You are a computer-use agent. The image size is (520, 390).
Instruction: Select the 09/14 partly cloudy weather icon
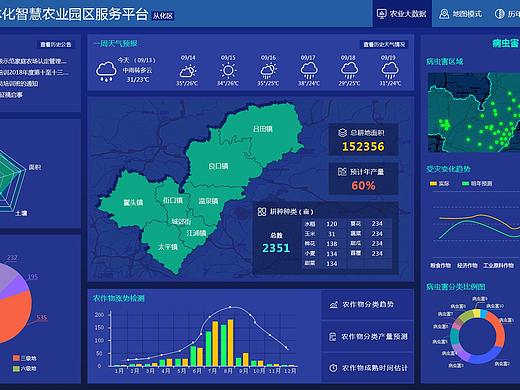(188, 71)
